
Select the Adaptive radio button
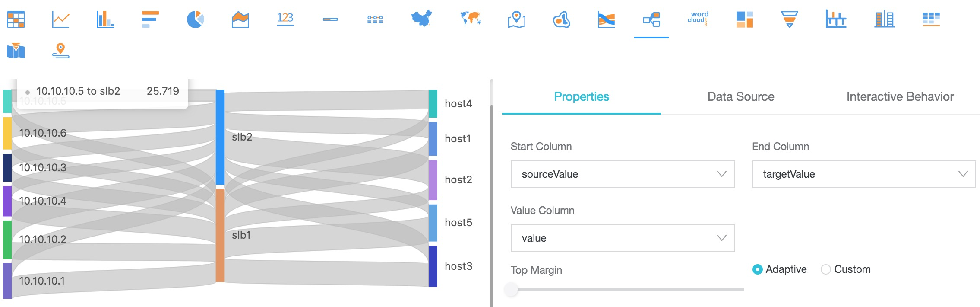[x=757, y=269]
